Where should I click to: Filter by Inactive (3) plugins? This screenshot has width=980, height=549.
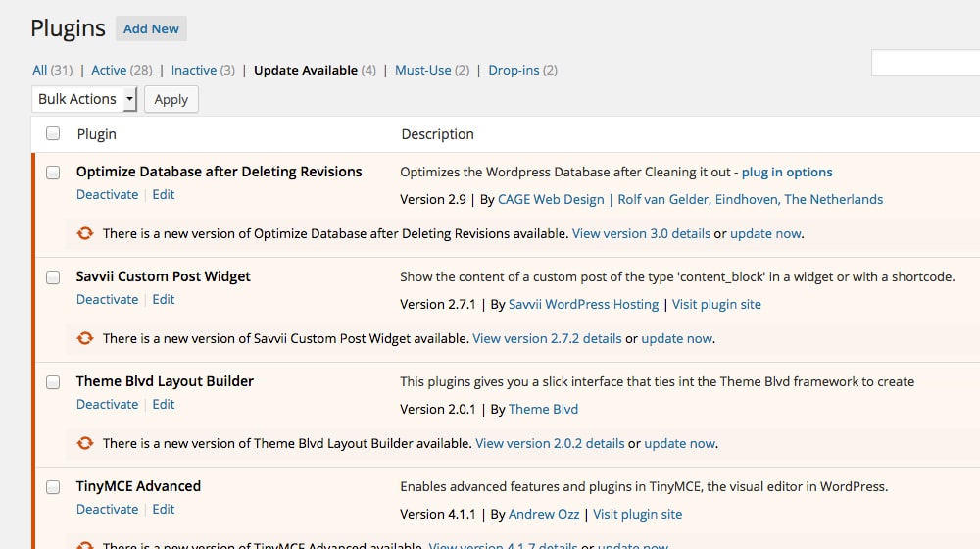pos(203,70)
